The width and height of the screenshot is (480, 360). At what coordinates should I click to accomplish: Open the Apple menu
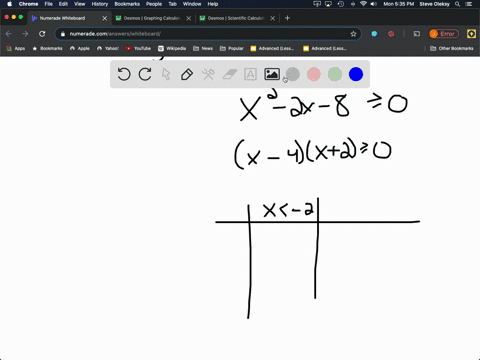(9, 4)
